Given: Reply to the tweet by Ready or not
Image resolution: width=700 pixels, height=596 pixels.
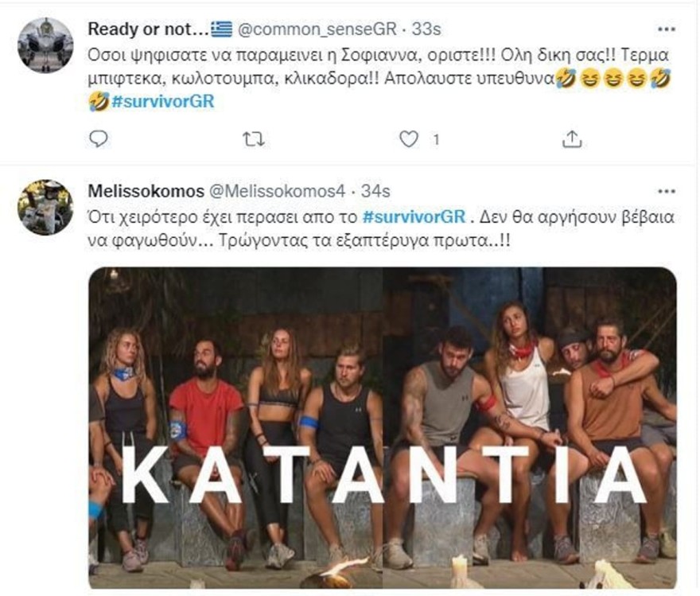Looking at the screenshot, I should (x=98, y=139).
